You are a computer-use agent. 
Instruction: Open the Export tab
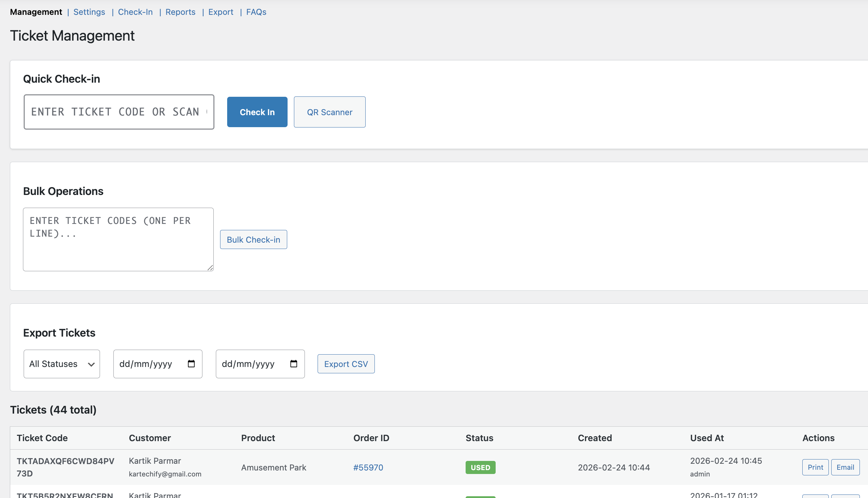pos(221,12)
